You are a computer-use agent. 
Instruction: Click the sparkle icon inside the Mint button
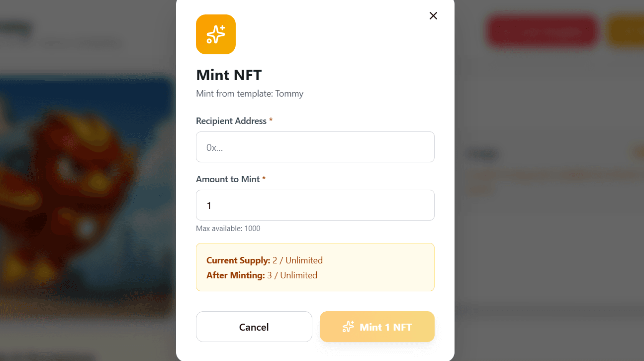(x=349, y=327)
